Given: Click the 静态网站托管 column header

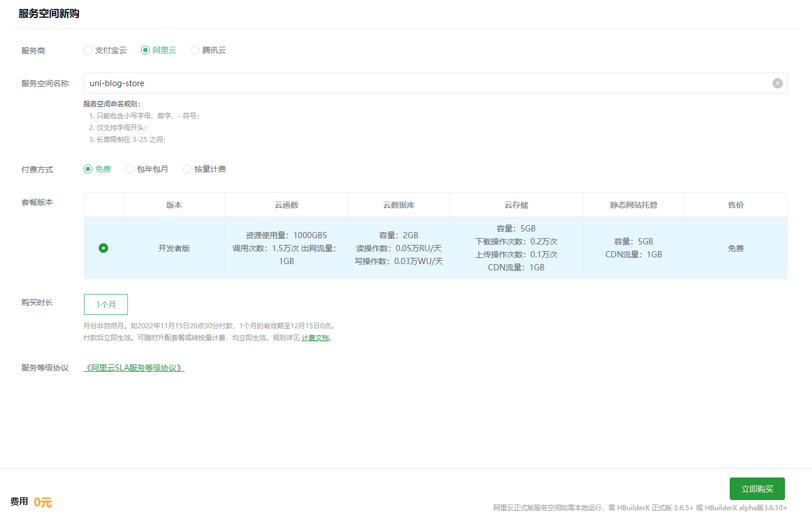Looking at the screenshot, I should (634, 205).
